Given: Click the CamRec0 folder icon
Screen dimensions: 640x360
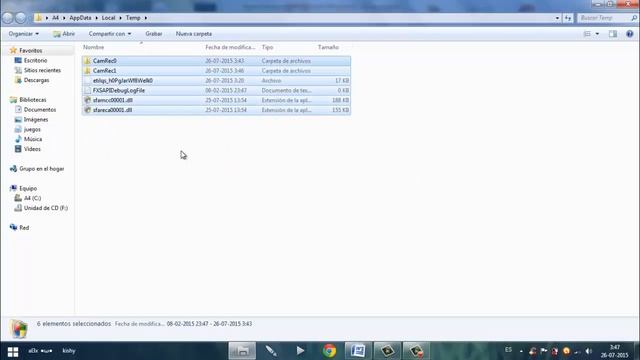Looking at the screenshot, I should pos(87,61).
